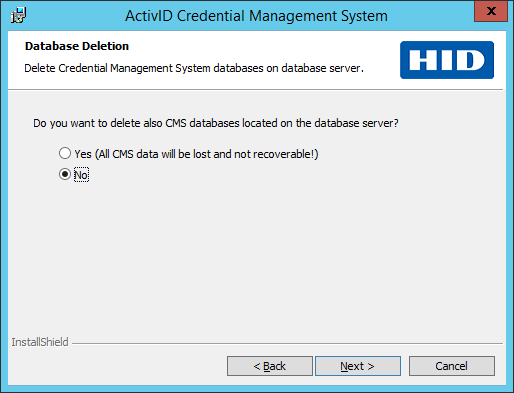Proceed with the Next > button
Screen dimensions: 514x393
pyautogui.click(x=358, y=366)
